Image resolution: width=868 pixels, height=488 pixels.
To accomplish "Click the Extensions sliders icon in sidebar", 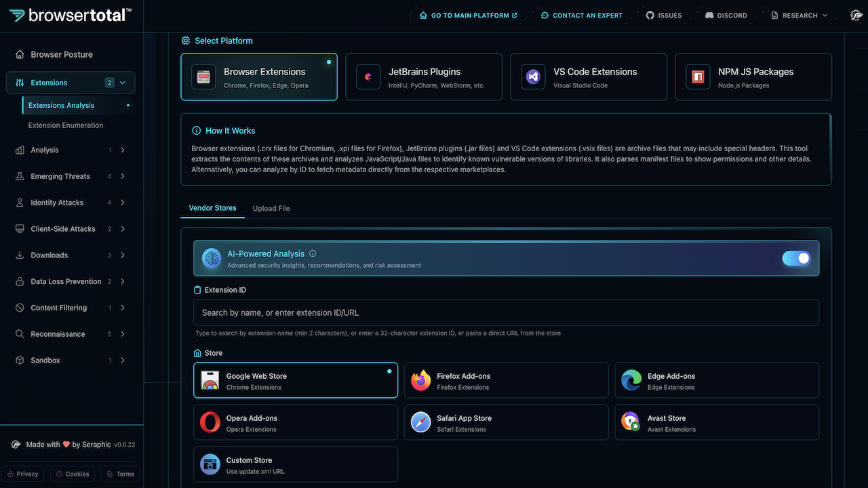I will tap(20, 83).
